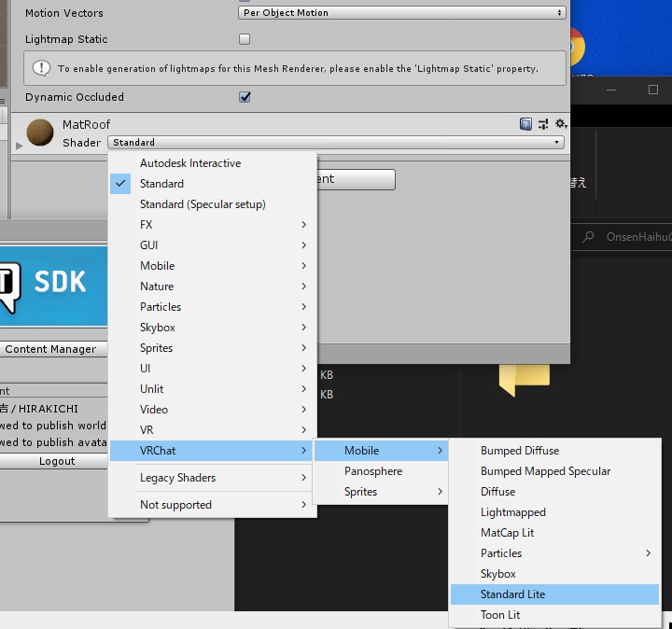
Task: Select the VRChat Mobile Diffuse shader
Action: [554, 492]
